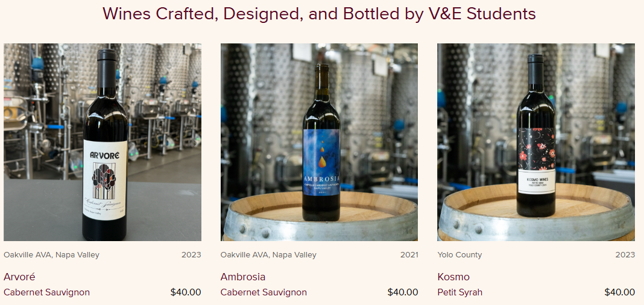Screen dimensions: 644x305
Task: Click the Arvoré wine name link
Action: point(19,277)
